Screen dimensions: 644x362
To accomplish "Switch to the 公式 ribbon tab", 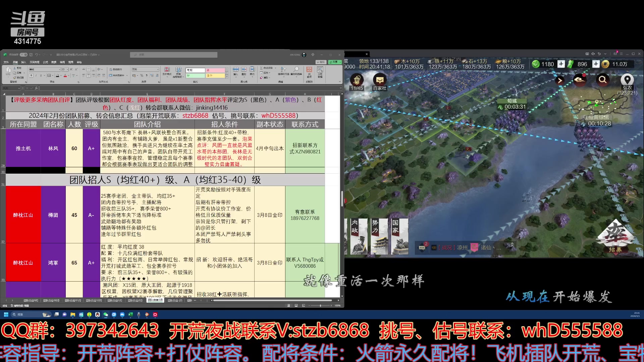I will tap(45, 62).
